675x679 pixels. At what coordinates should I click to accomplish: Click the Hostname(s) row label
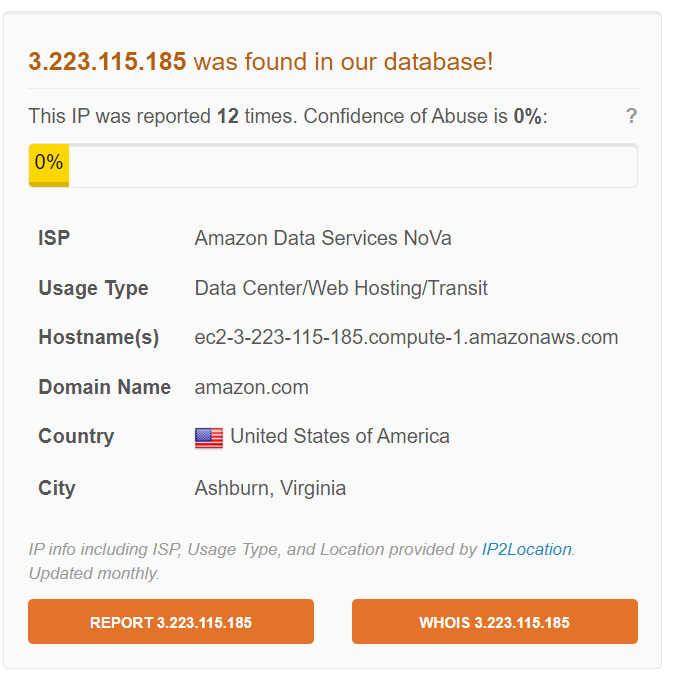(98, 337)
